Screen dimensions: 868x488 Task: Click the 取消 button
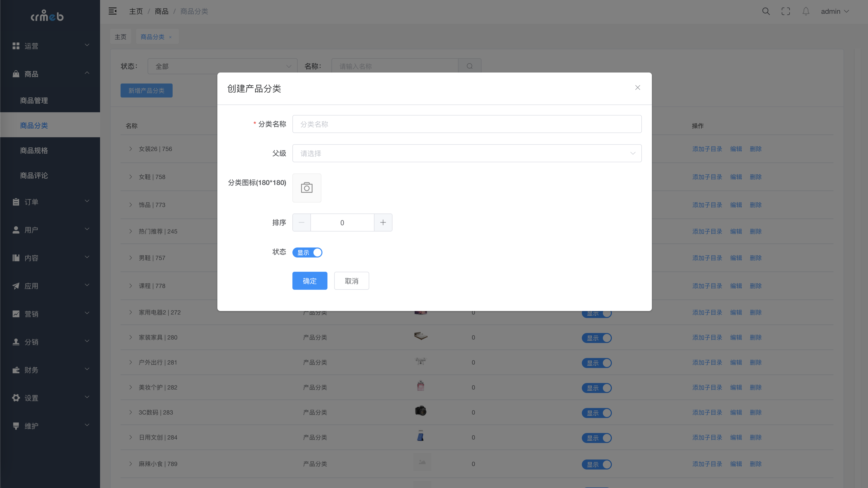tap(351, 281)
